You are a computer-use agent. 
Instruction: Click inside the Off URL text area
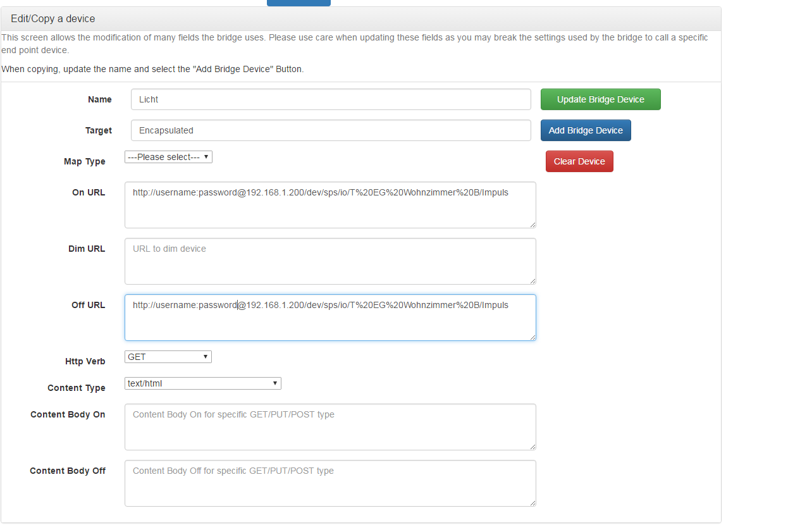(330, 318)
